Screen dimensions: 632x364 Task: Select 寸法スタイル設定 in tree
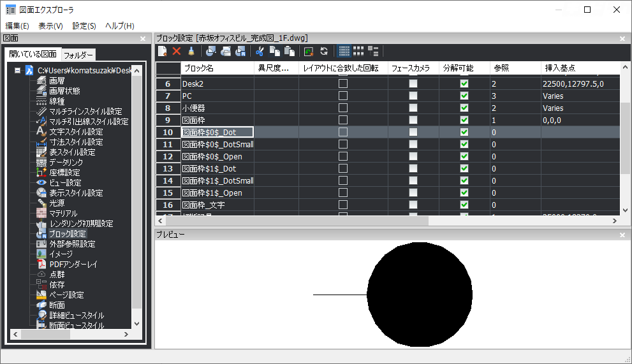(76, 142)
